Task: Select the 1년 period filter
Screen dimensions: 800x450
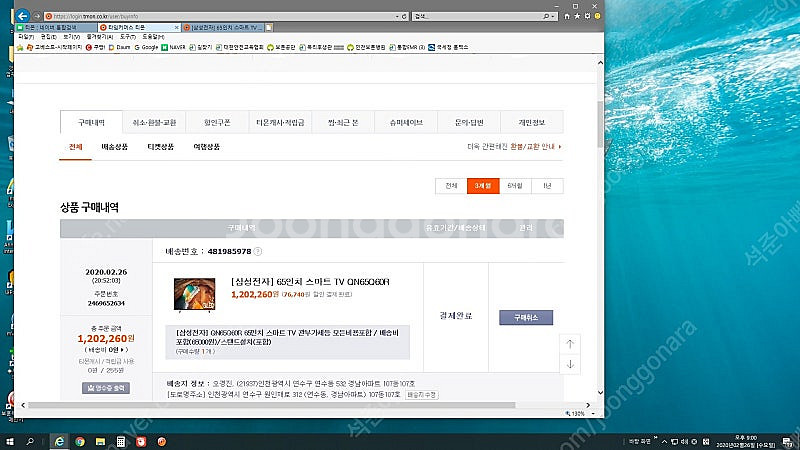Action: click(547, 186)
